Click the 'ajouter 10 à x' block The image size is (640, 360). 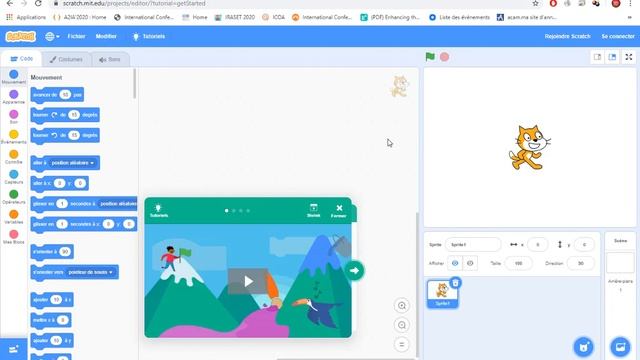(52, 300)
